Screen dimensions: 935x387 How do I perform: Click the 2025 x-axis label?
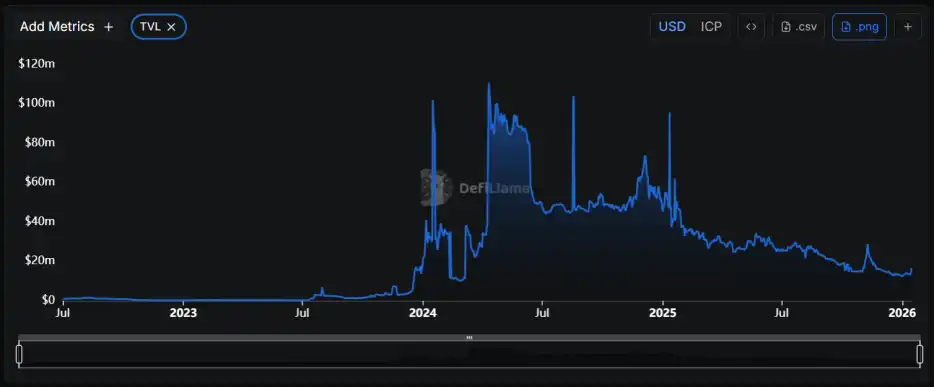click(662, 312)
